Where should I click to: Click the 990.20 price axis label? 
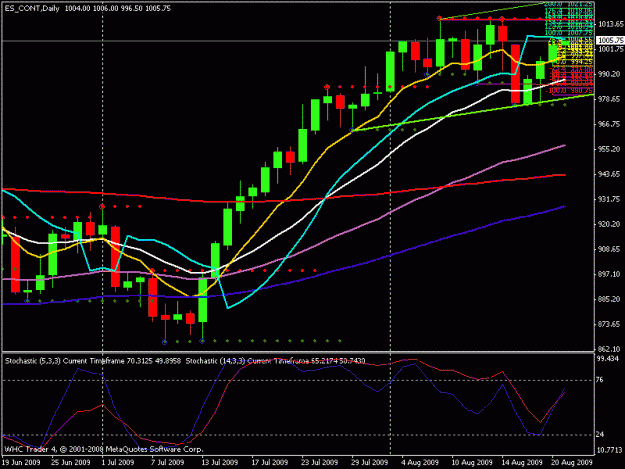pyautogui.click(x=609, y=74)
